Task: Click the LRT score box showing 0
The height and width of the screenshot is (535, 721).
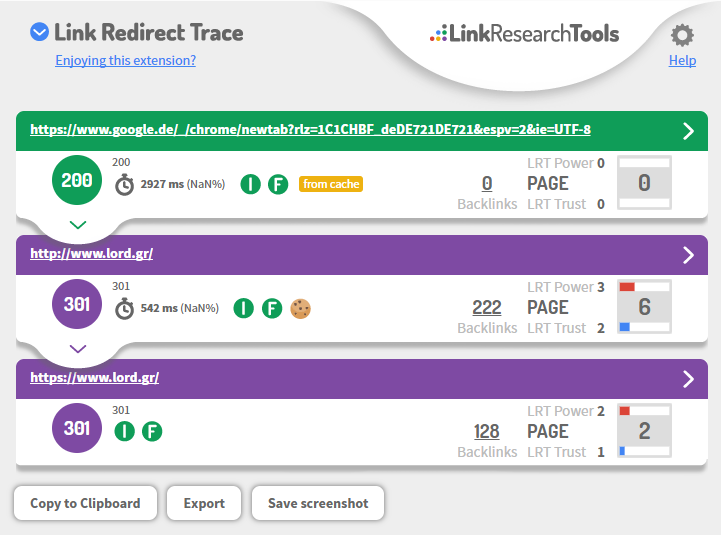Action: [644, 183]
